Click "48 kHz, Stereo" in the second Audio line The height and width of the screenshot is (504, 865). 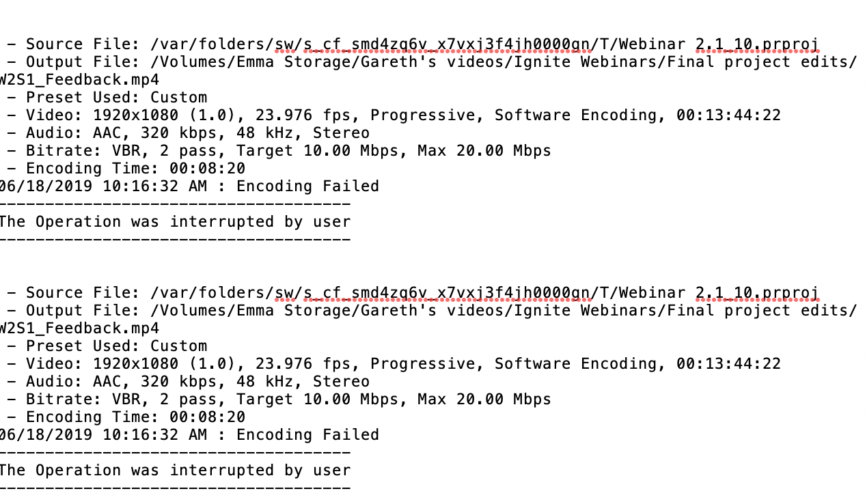tap(303, 382)
